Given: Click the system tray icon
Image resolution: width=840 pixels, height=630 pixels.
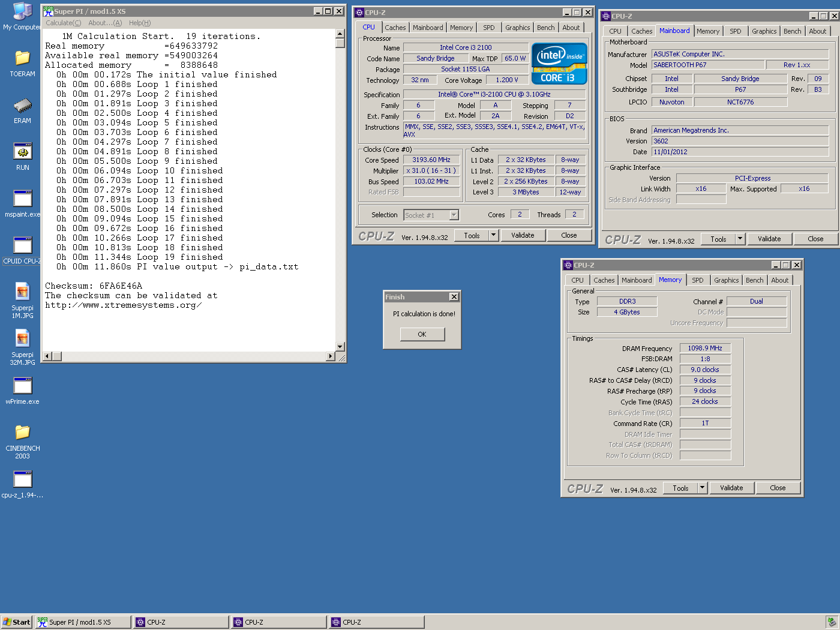Looking at the screenshot, I should pyautogui.click(x=831, y=622).
